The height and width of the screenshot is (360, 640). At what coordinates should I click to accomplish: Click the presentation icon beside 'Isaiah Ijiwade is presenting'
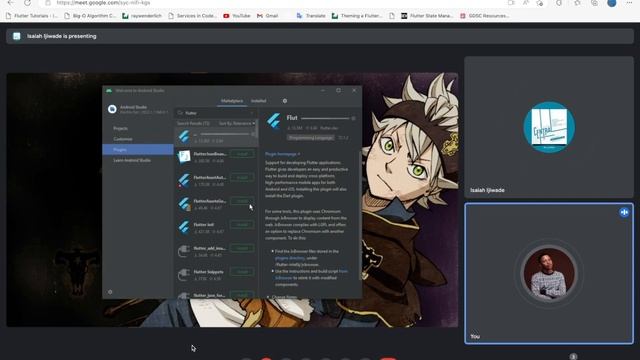coord(17,36)
